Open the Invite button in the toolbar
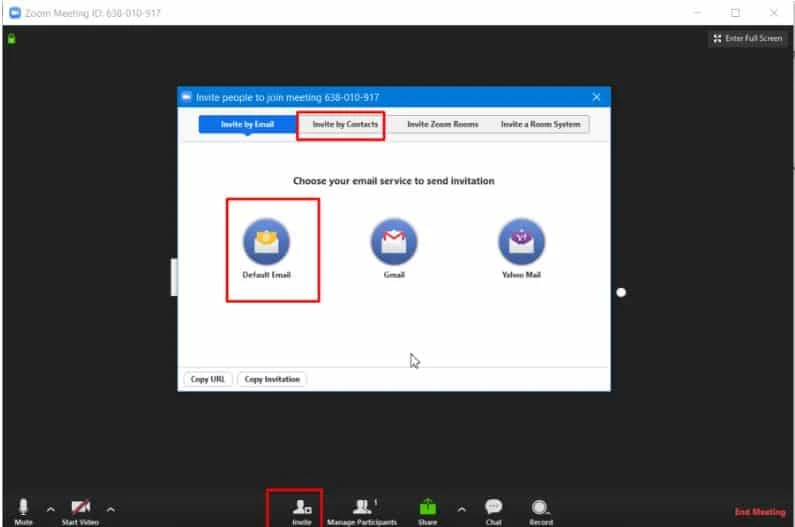The height and width of the screenshot is (527, 795). click(302, 512)
